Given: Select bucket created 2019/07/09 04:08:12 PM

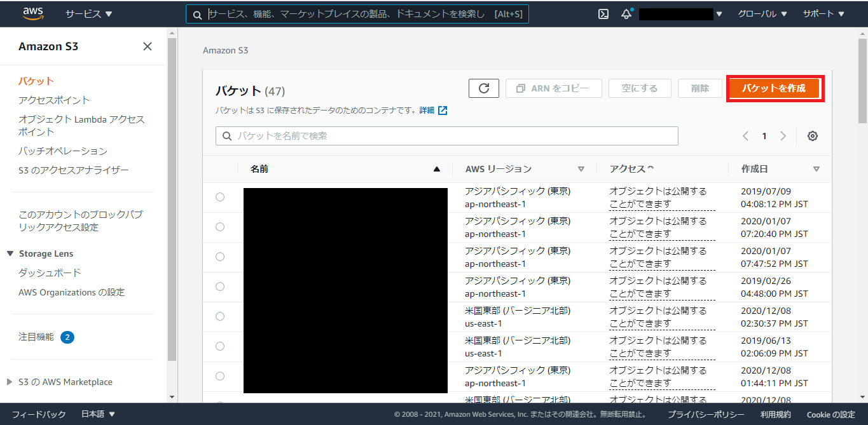Looking at the screenshot, I should tap(220, 197).
